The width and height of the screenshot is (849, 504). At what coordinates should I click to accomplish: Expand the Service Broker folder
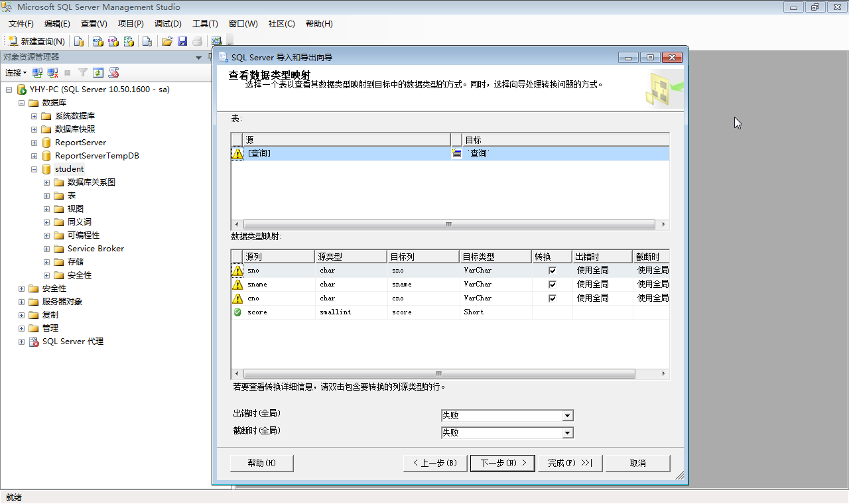47,249
